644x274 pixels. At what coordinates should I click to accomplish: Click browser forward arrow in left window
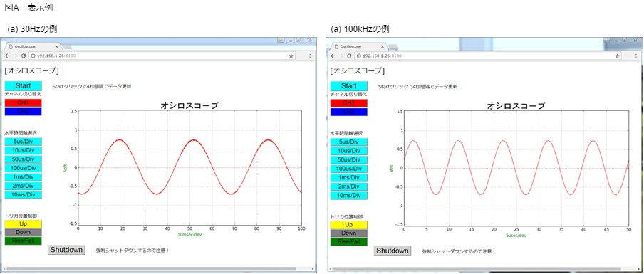click(15, 56)
